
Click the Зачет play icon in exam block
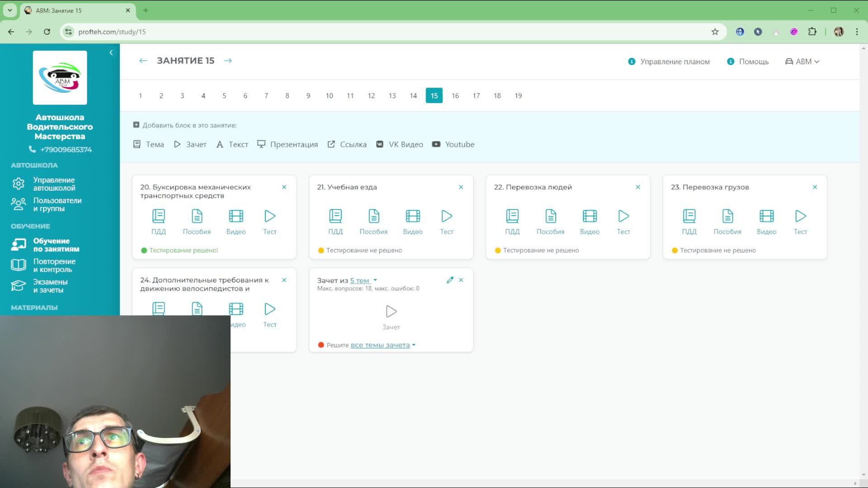point(391,312)
